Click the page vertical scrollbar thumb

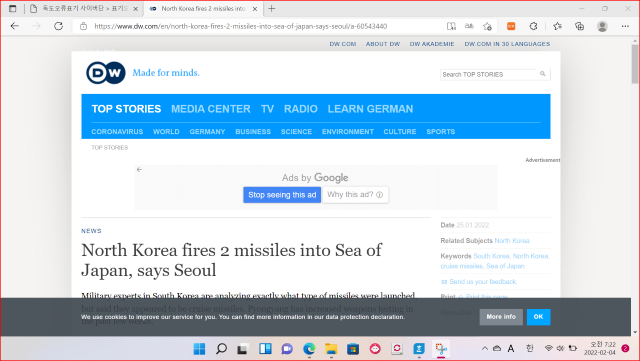point(635,63)
